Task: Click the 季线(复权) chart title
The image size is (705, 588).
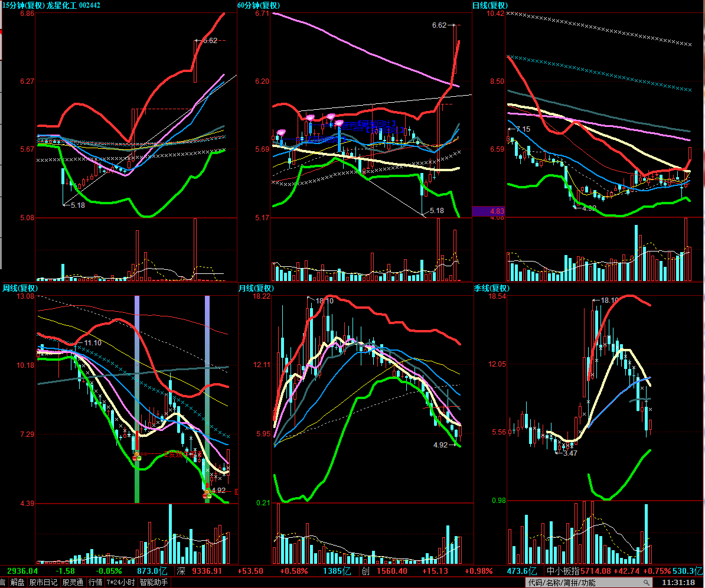Action: click(x=491, y=288)
